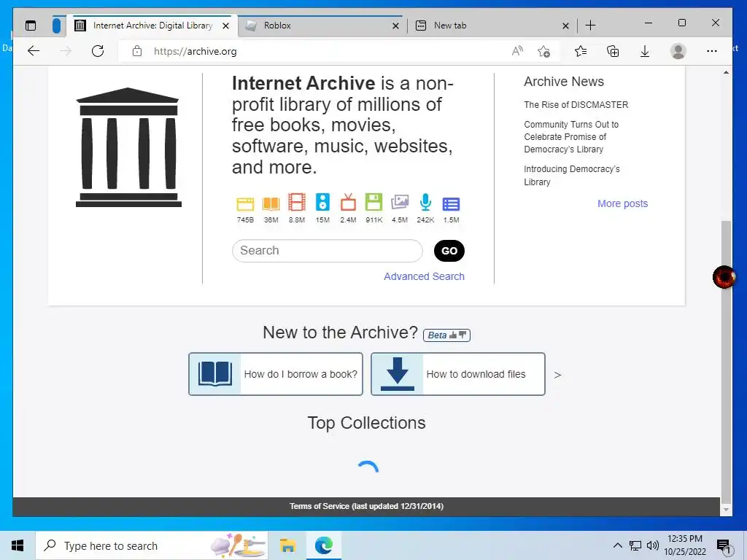Open the Video film icon (8.8M)
The width and height of the screenshot is (747, 560).
coord(297,203)
